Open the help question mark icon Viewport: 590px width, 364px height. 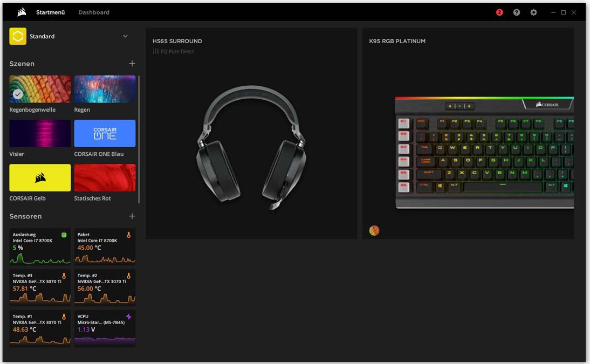pos(517,12)
